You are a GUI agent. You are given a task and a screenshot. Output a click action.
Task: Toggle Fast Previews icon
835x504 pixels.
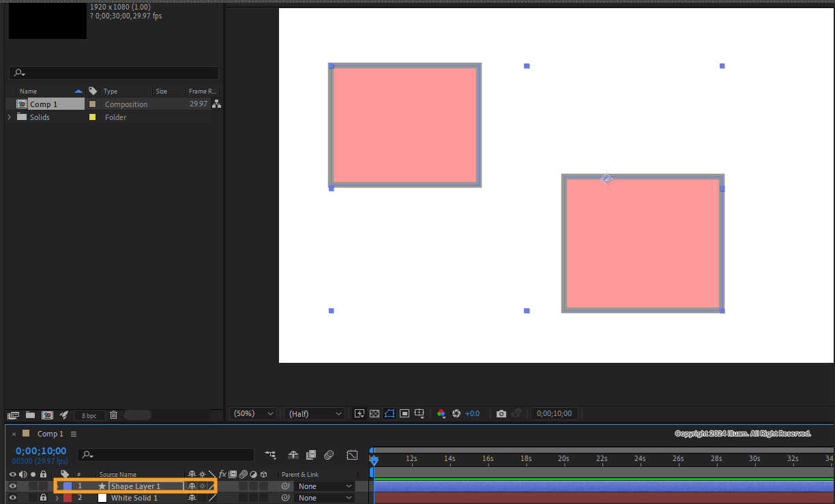pos(360,413)
